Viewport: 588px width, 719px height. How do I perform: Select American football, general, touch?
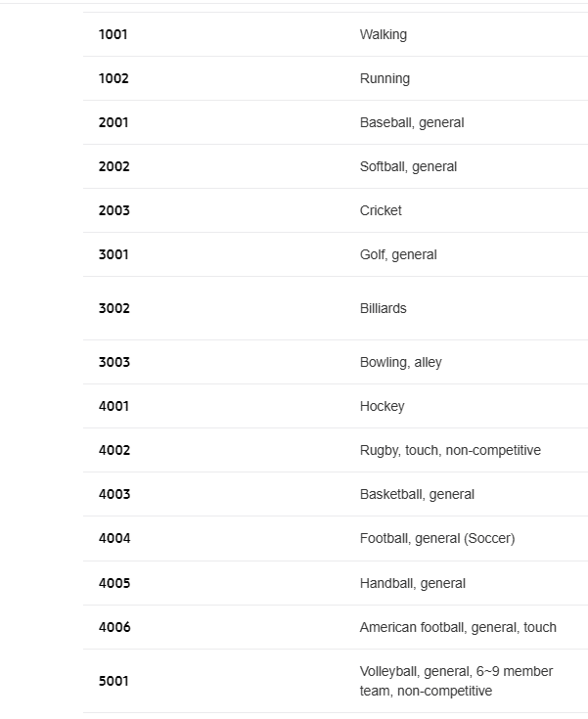pos(458,628)
